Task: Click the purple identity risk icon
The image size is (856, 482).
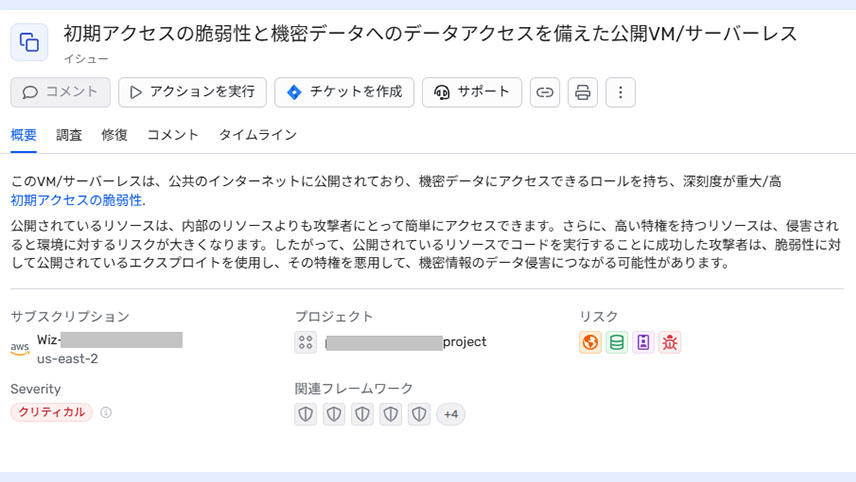Action: pyautogui.click(x=643, y=343)
